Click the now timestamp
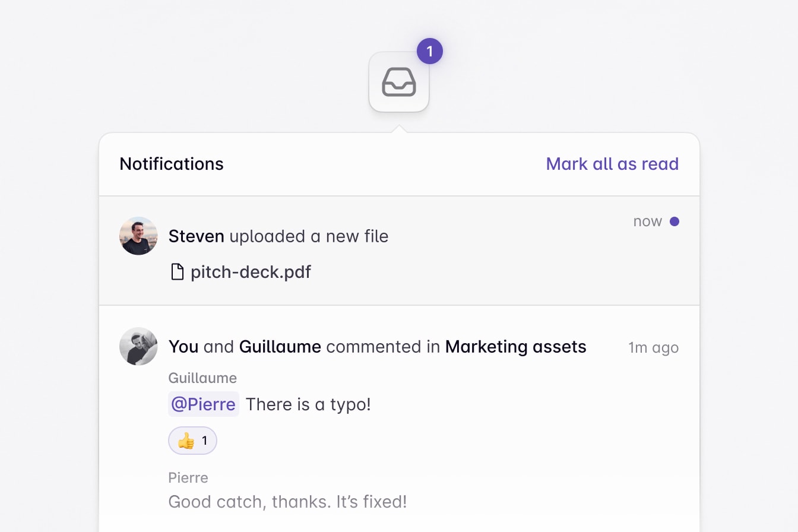 tap(647, 221)
